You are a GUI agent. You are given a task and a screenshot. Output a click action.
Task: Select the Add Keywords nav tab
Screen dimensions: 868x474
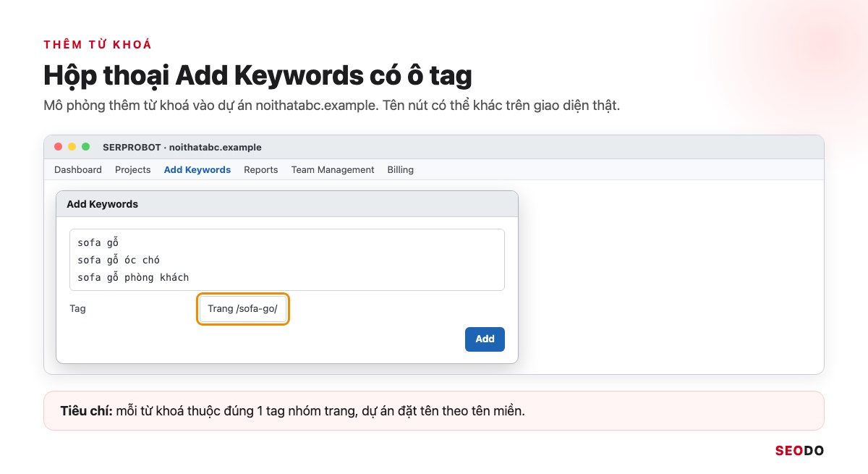[197, 170]
